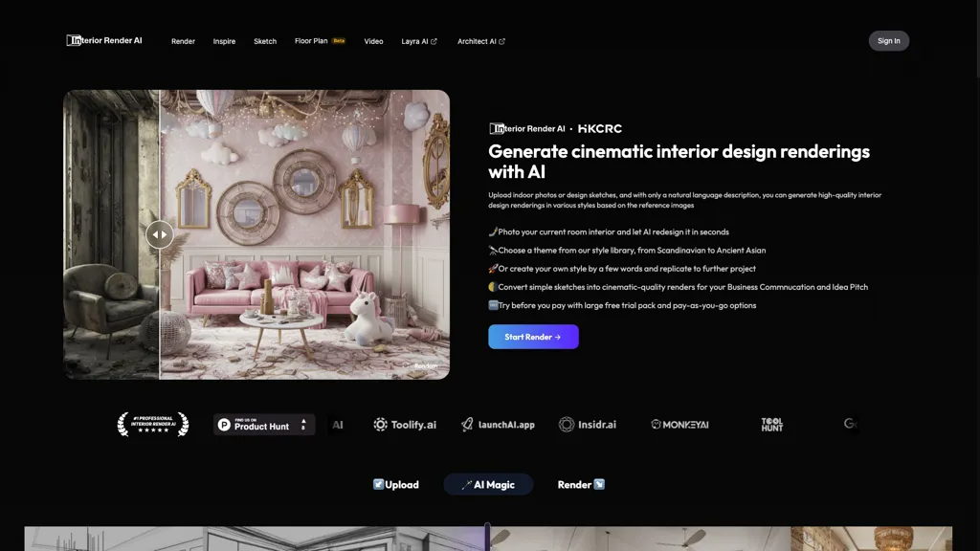Click the 'Or create your own style' bullet
This screenshot has width=980, height=551.
pos(622,269)
